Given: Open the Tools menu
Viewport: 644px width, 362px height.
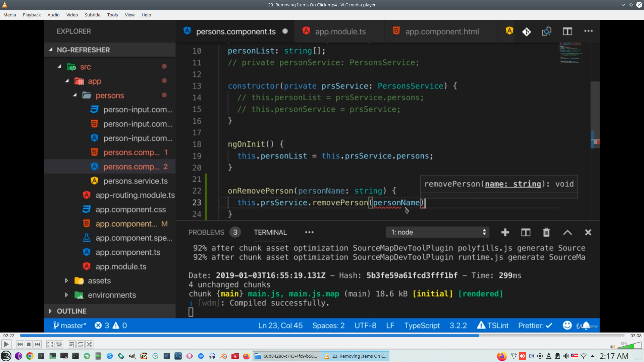Looking at the screenshot, I should (x=112, y=15).
